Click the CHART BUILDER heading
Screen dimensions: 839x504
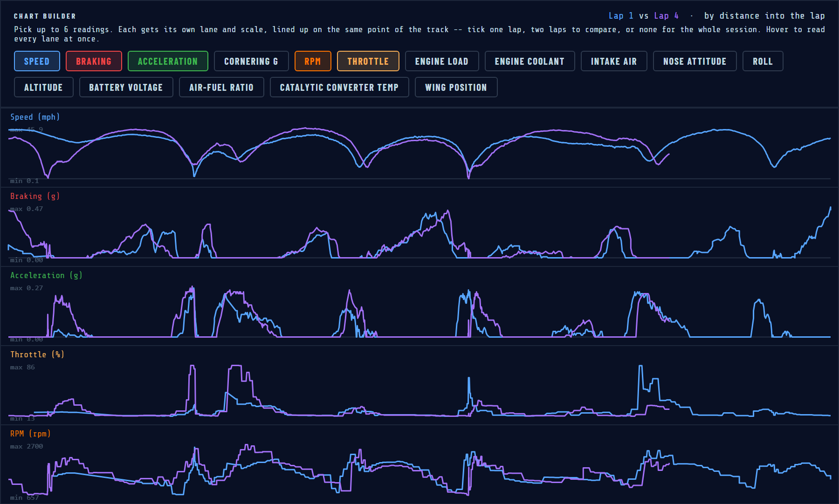pos(45,16)
